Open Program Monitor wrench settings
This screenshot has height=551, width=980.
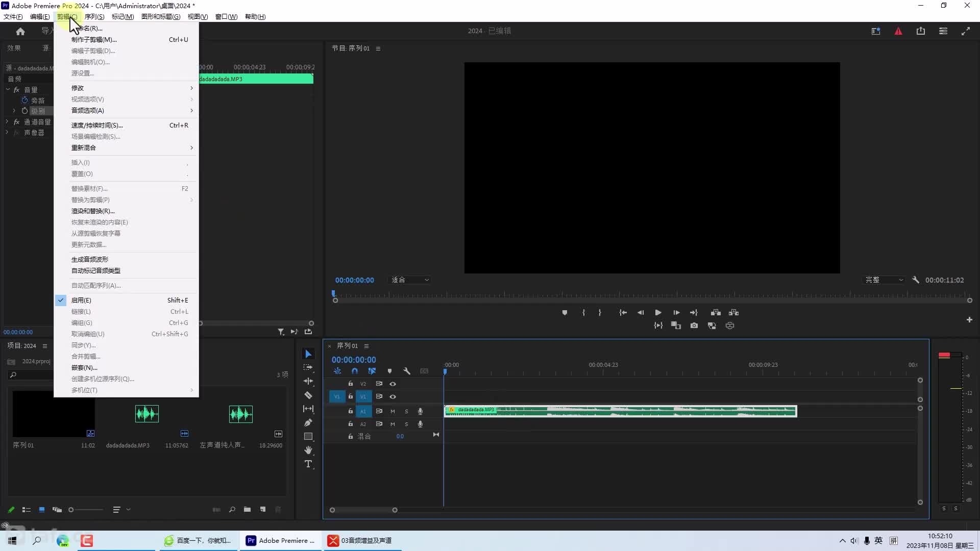point(916,280)
